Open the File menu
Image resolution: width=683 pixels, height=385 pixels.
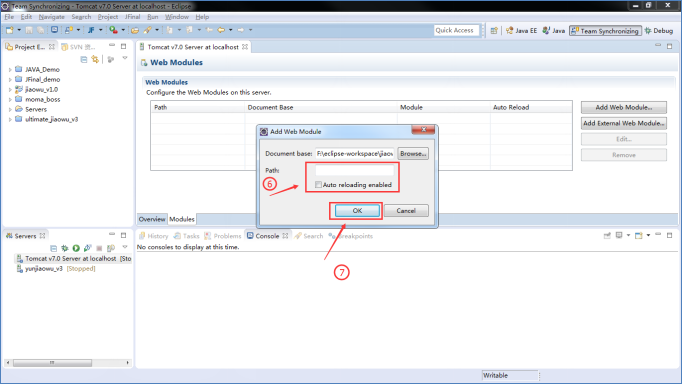pos(9,17)
